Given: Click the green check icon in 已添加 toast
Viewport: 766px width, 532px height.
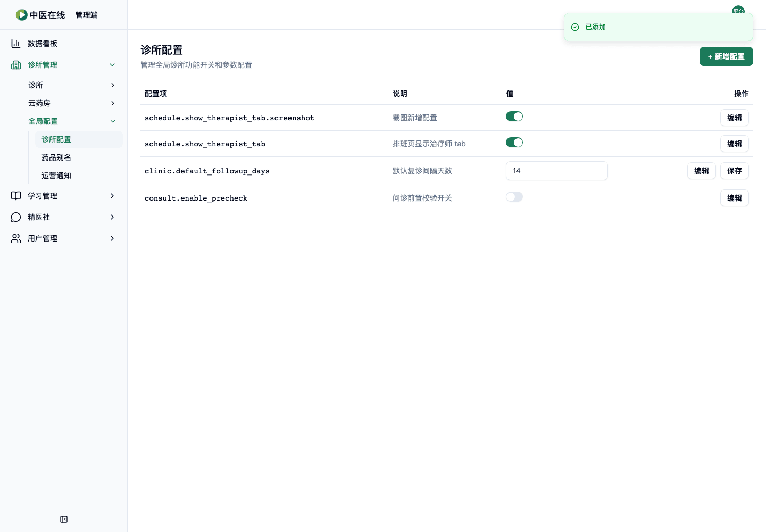Looking at the screenshot, I should 575,27.
